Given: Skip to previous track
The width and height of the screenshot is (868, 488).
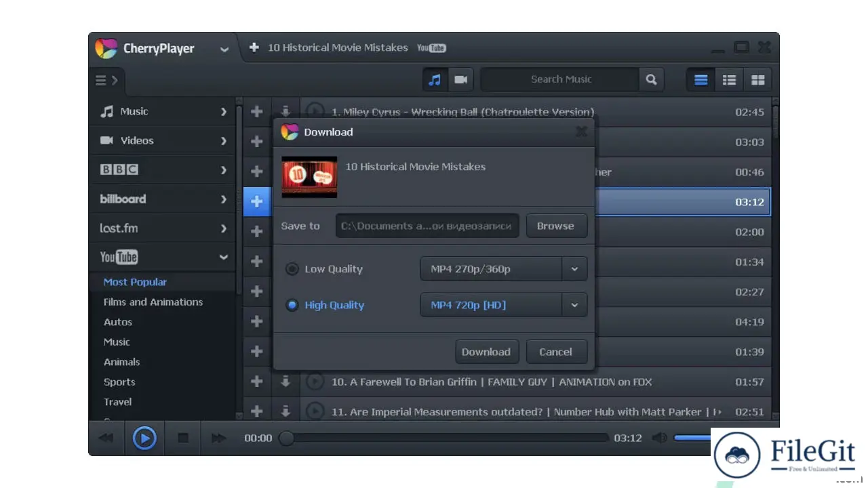Looking at the screenshot, I should pyautogui.click(x=106, y=439).
